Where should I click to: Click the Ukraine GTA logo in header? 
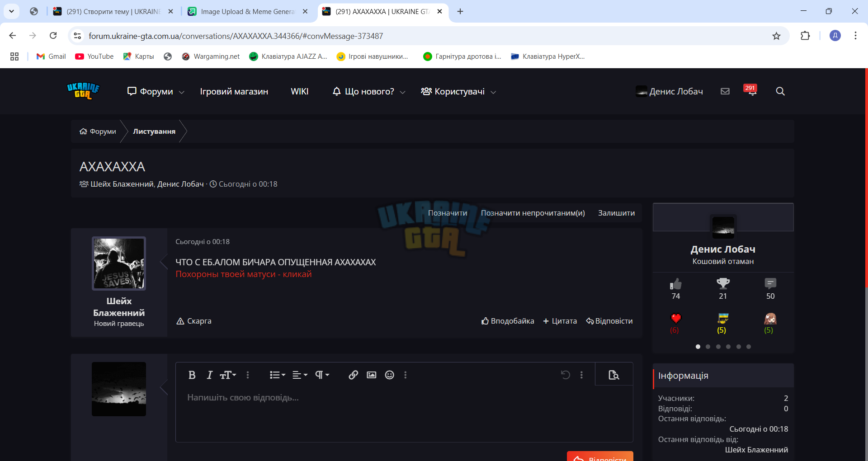(83, 91)
